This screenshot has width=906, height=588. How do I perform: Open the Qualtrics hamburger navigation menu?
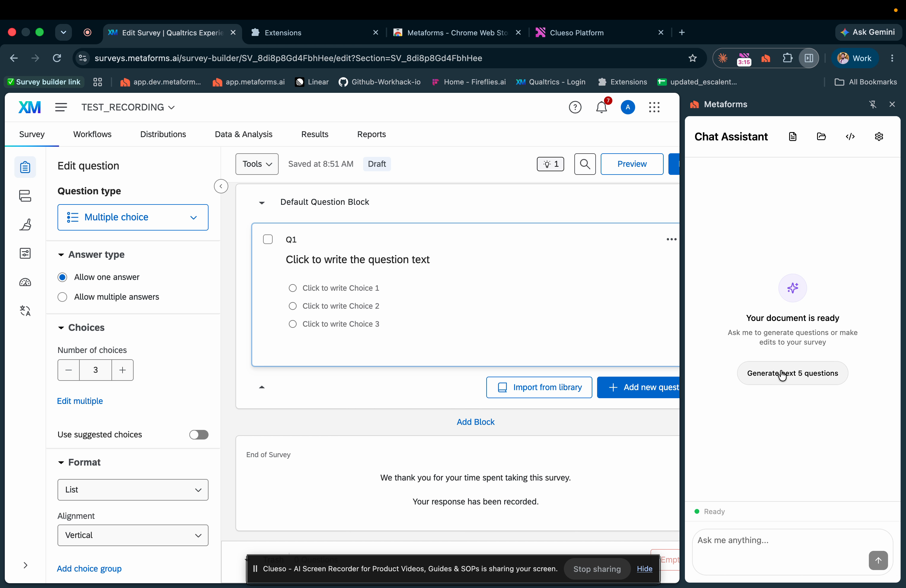point(61,107)
